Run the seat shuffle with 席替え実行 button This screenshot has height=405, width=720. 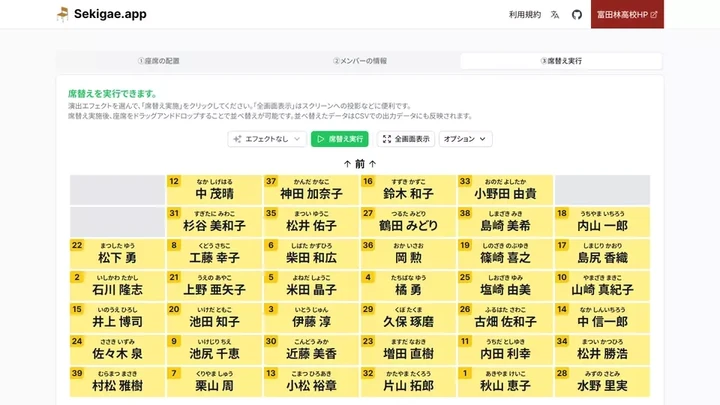[339, 139]
